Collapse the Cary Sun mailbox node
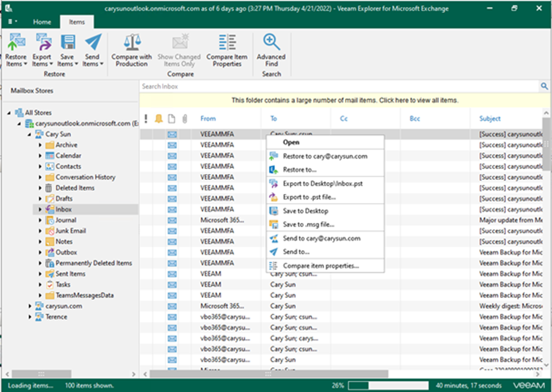The width and height of the screenshot is (552, 392). pos(29,135)
